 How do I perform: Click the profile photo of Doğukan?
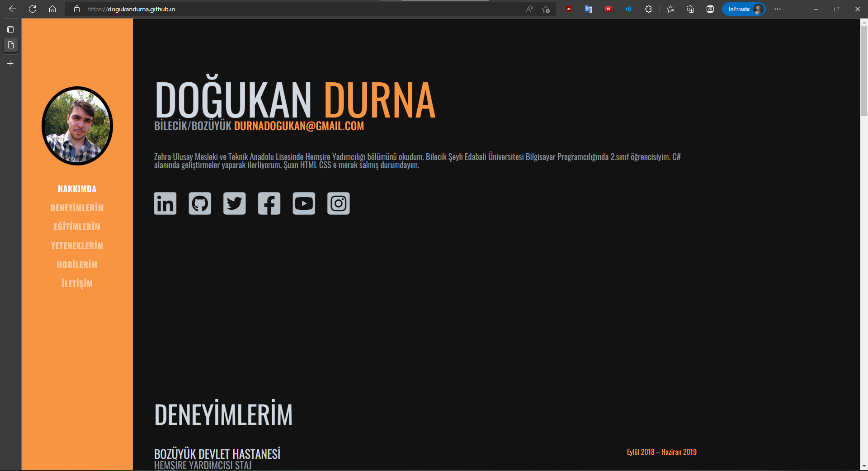coord(77,126)
